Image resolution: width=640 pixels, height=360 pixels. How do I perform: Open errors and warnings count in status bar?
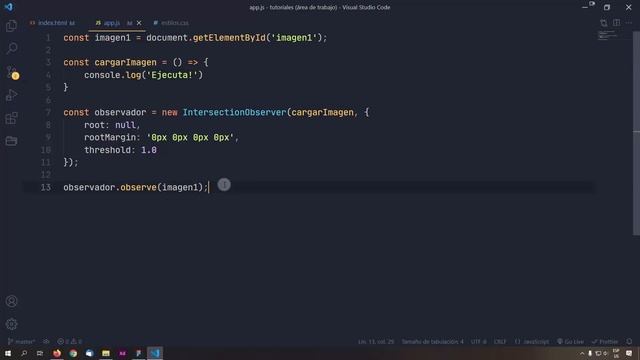[x=70, y=341]
